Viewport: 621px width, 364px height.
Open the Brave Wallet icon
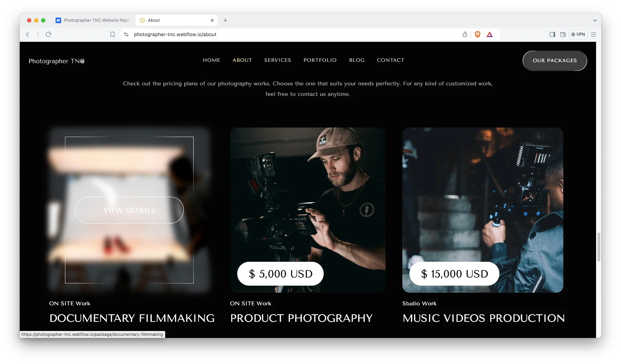point(563,34)
